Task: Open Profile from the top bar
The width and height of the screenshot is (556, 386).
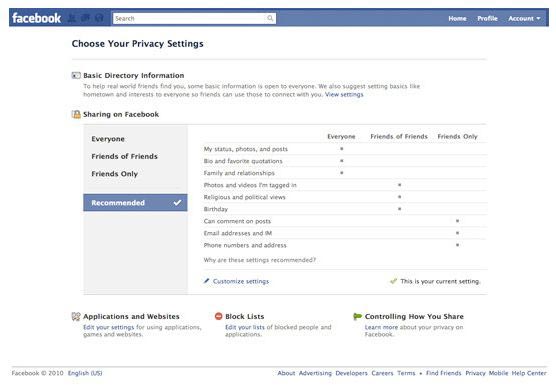Action: 487,18
